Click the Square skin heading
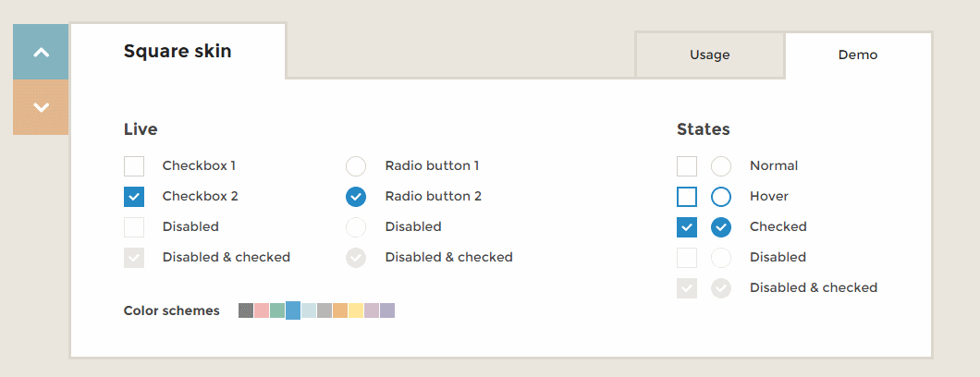The height and width of the screenshot is (377, 980). tap(178, 52)
